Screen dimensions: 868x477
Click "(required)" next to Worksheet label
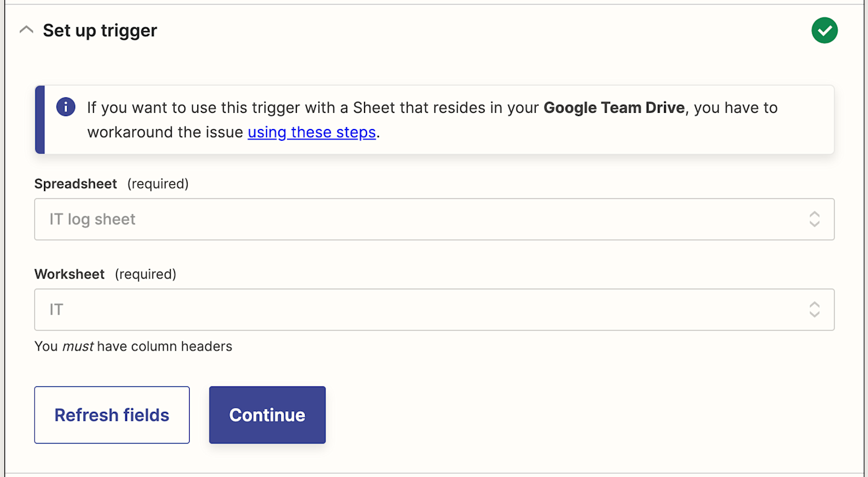coord(146,274)
